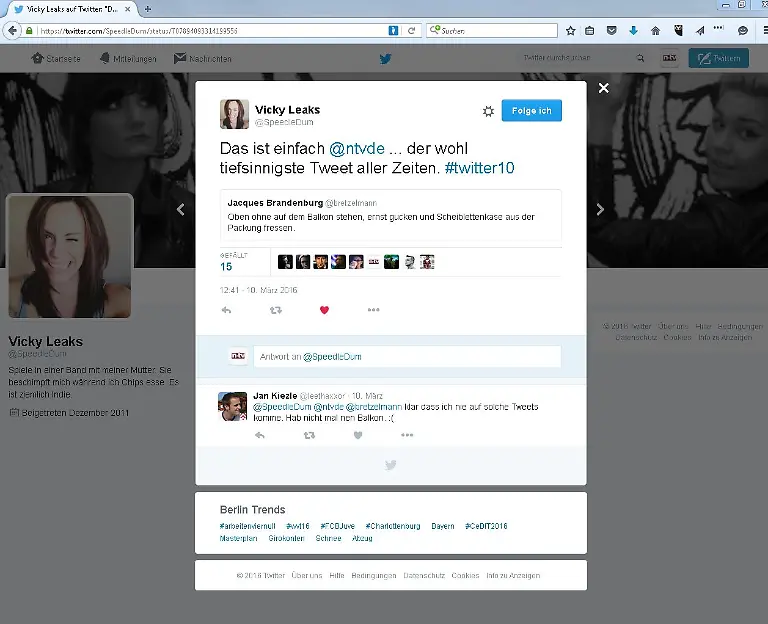Image resolution: width=768 pixels, height=624 pixels.
Task: Open the #twitter10 hashtag link
Action: click(x=479, y=168)
